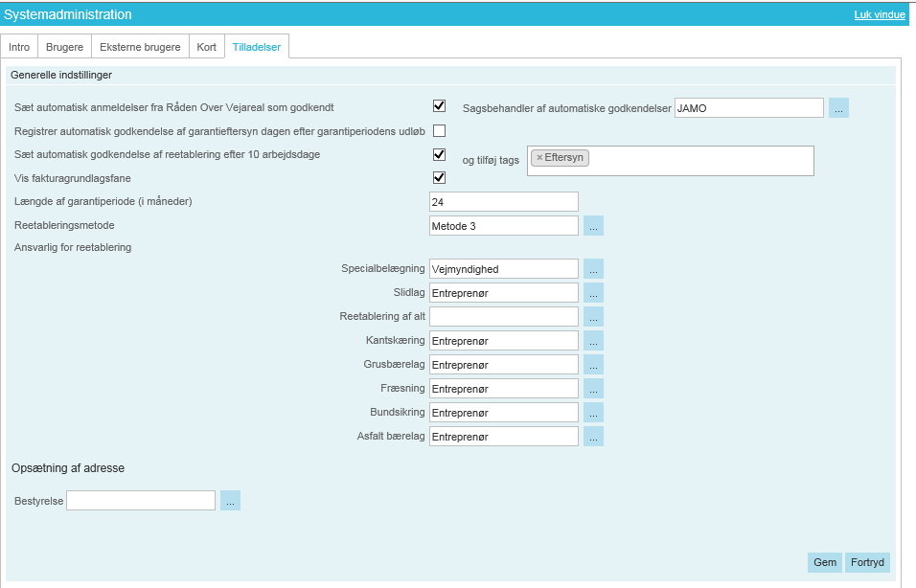Click the Fortryd button
Viewport: 916px width, 588px height.
pyautogui.click(x=867, y=563)
